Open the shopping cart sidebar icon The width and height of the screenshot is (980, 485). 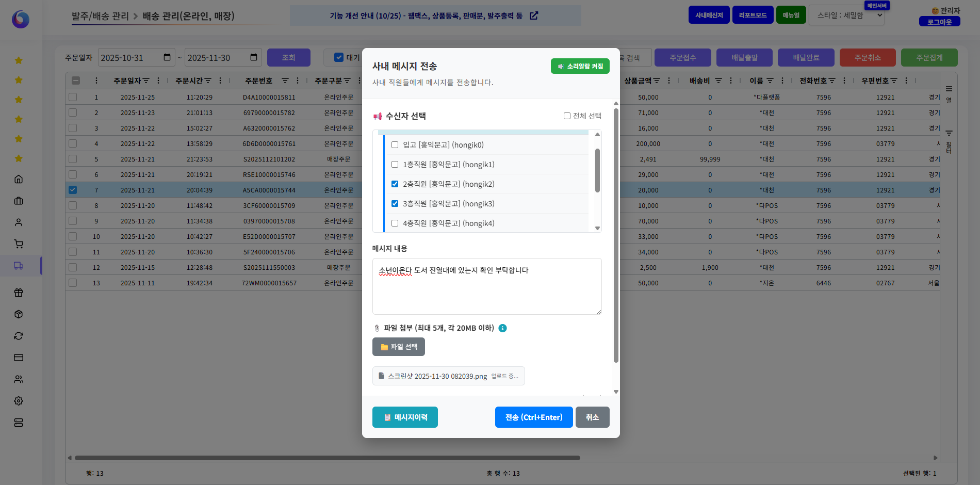click(x=19, y=244)
